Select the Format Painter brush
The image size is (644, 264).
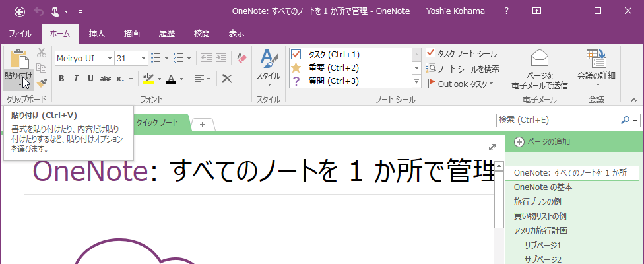click(x=42, y=83)
